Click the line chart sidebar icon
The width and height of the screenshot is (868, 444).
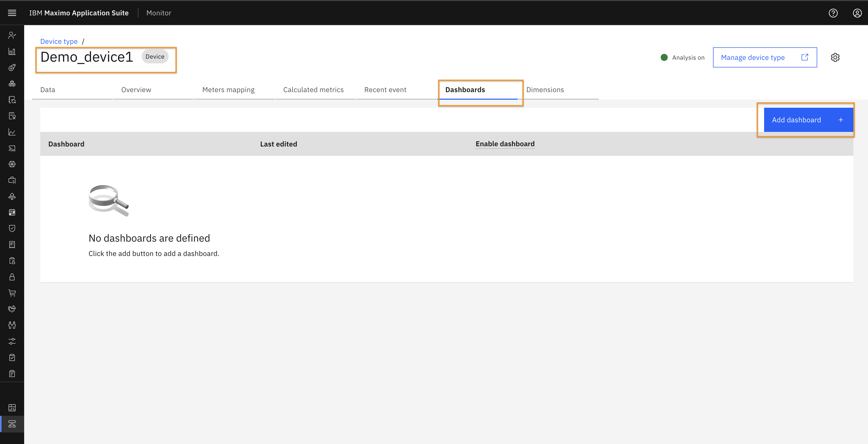12,132
